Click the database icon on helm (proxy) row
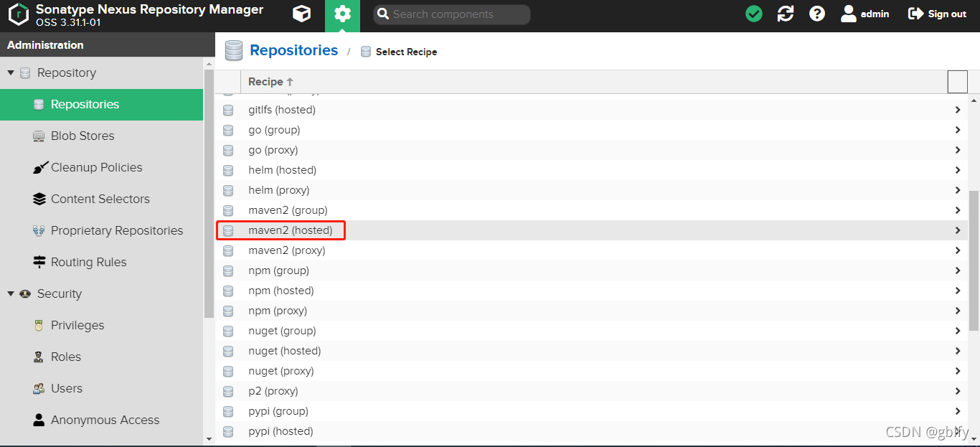980x447 pixels. tap(228, 190)
